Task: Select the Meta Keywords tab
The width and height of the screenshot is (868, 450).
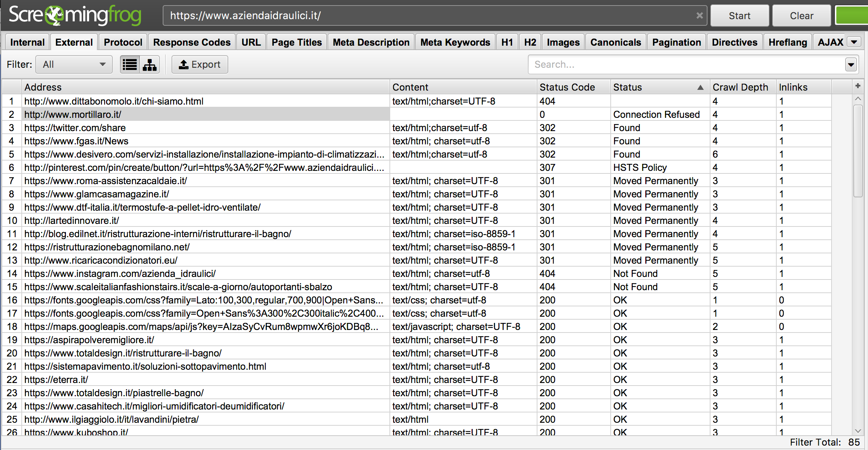Action: tap(455, 42)
